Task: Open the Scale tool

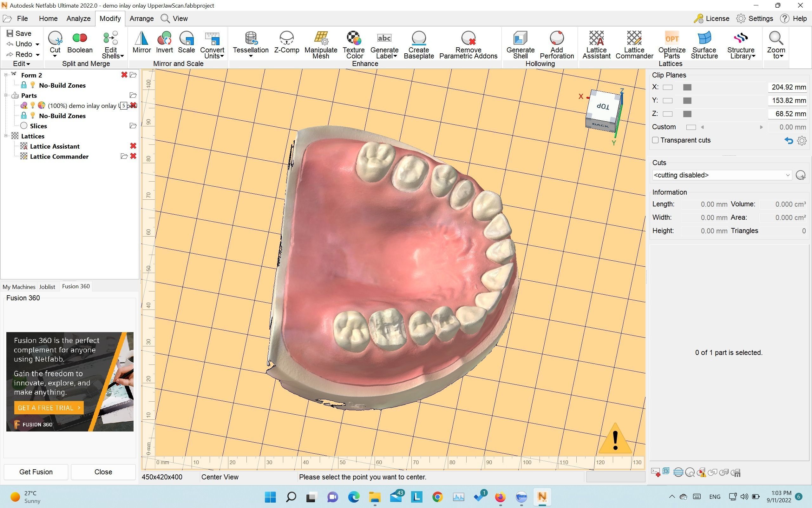Action: coord(187,43)
